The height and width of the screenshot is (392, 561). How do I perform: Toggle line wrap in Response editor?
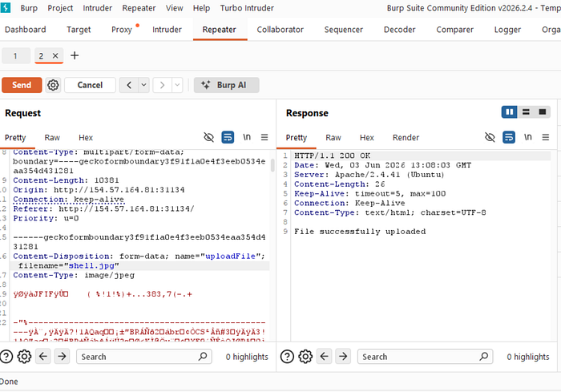pos(509,137)
